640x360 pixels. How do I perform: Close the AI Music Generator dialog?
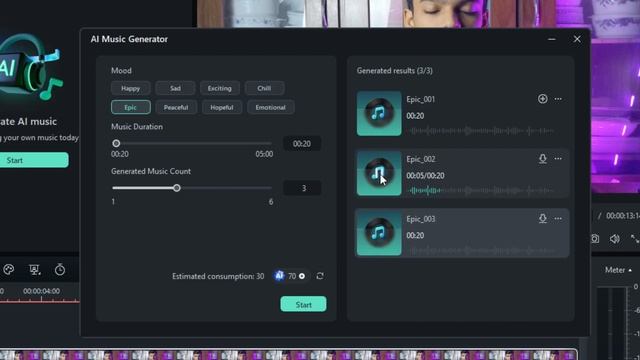577,39
